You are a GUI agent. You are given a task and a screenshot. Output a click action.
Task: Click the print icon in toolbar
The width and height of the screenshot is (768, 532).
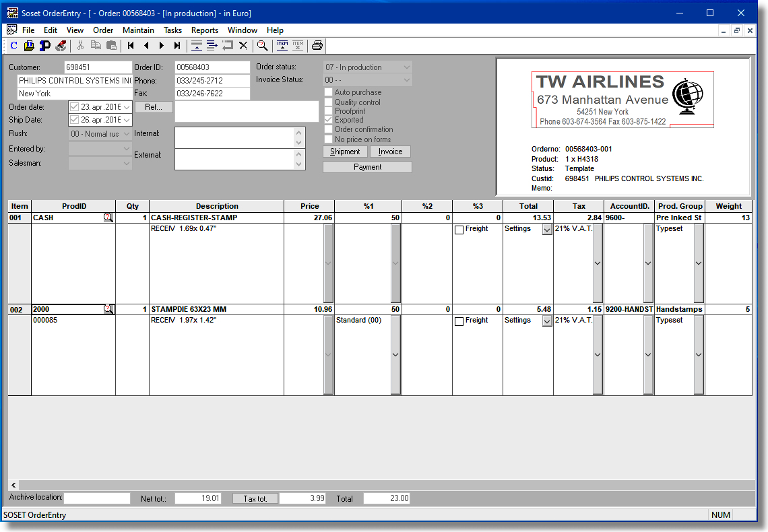pyautogui.click(x=317, y=46)
